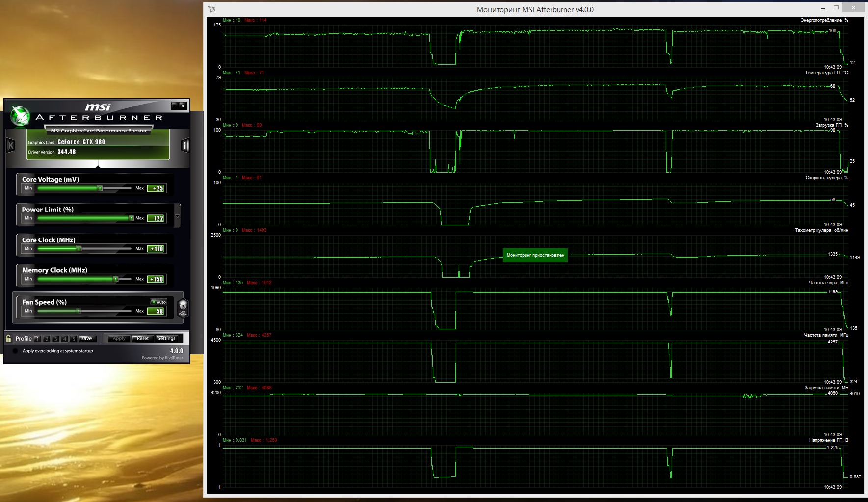Expand the bottom monitoring panel handle
This screenshot has height=502, width=868.
coord(98,163)
